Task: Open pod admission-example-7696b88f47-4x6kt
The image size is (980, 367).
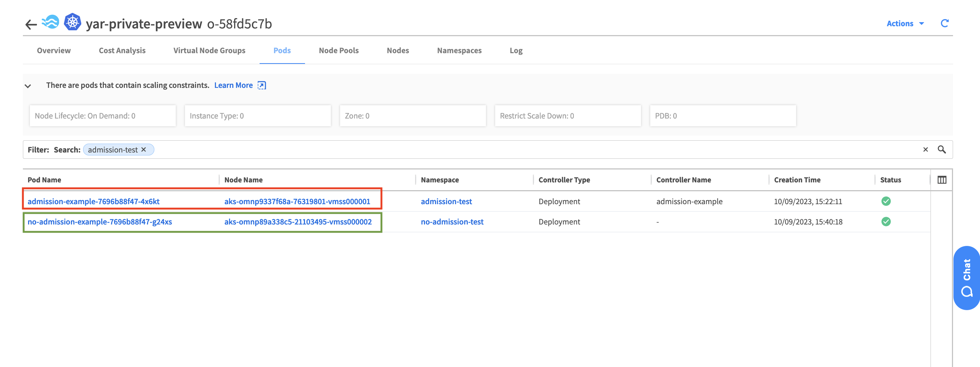Action: pos(93,201)
